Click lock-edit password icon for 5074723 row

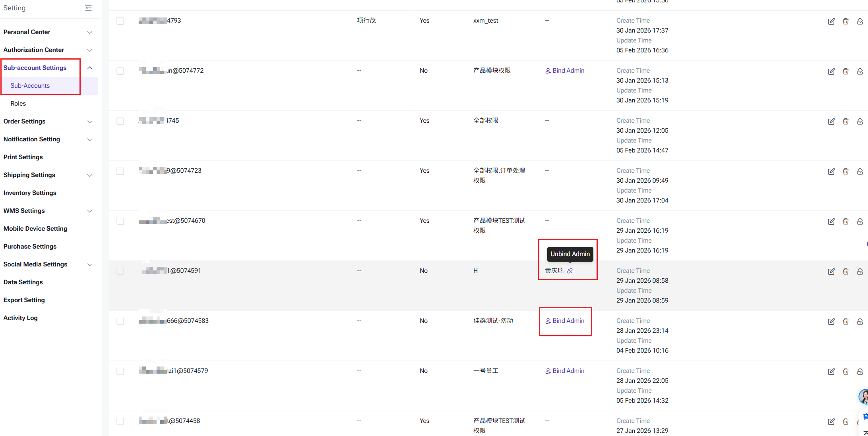click(860, 172)
